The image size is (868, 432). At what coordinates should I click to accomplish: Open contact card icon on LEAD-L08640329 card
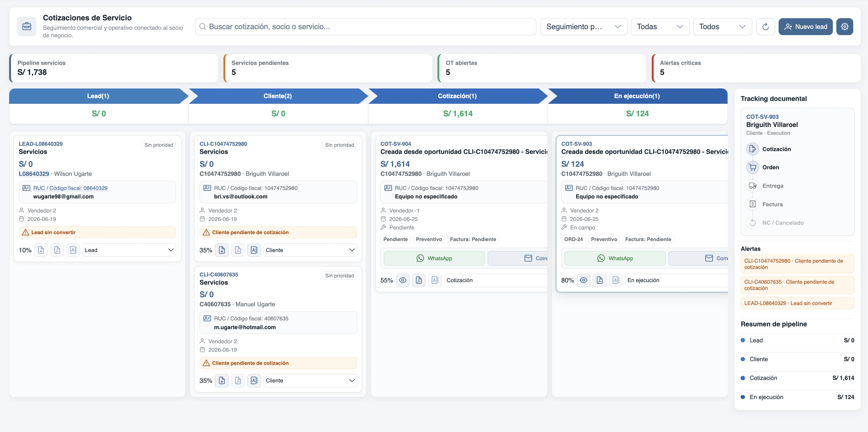(x=73, y=250)
